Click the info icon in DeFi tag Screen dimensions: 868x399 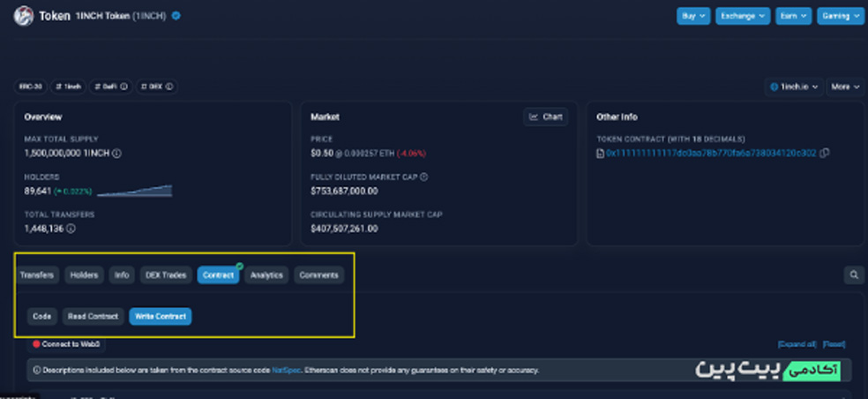(124, 87)
